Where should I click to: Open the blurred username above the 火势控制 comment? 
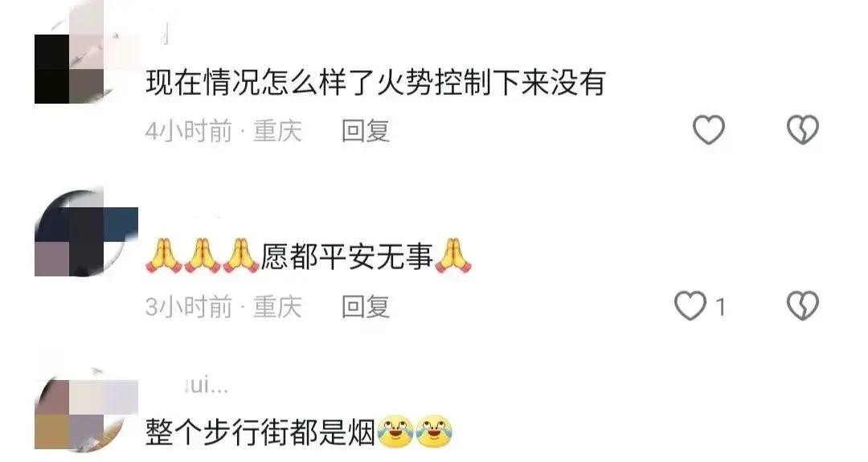tap(165, 35)
